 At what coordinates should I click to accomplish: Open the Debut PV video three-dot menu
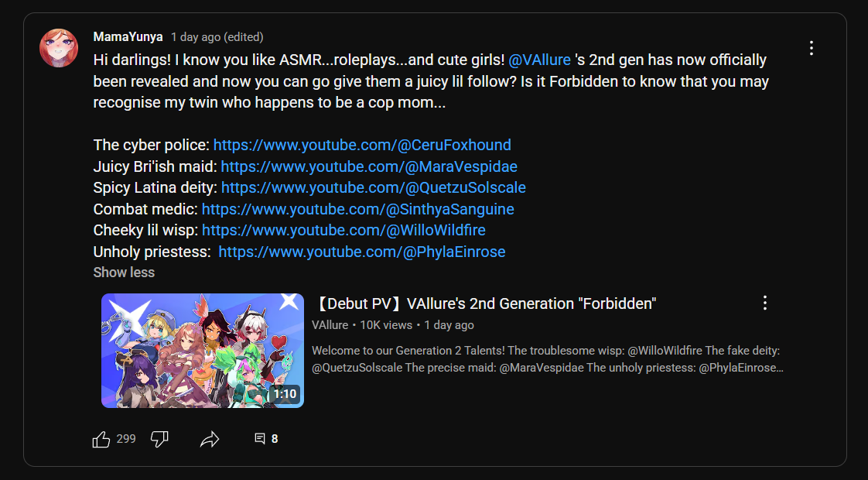coord(764,303)
